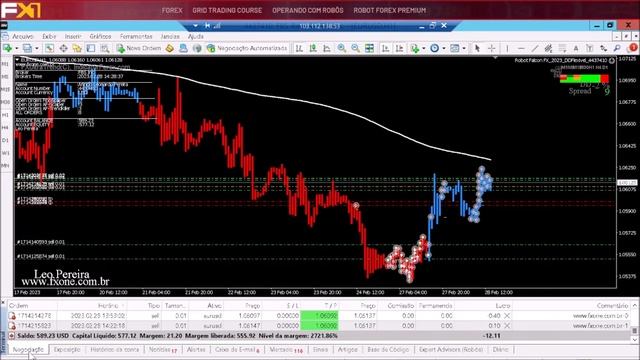Open the Market Watch window icon
The height and width of the screenshot is (360, 640).
coord(49,49)
